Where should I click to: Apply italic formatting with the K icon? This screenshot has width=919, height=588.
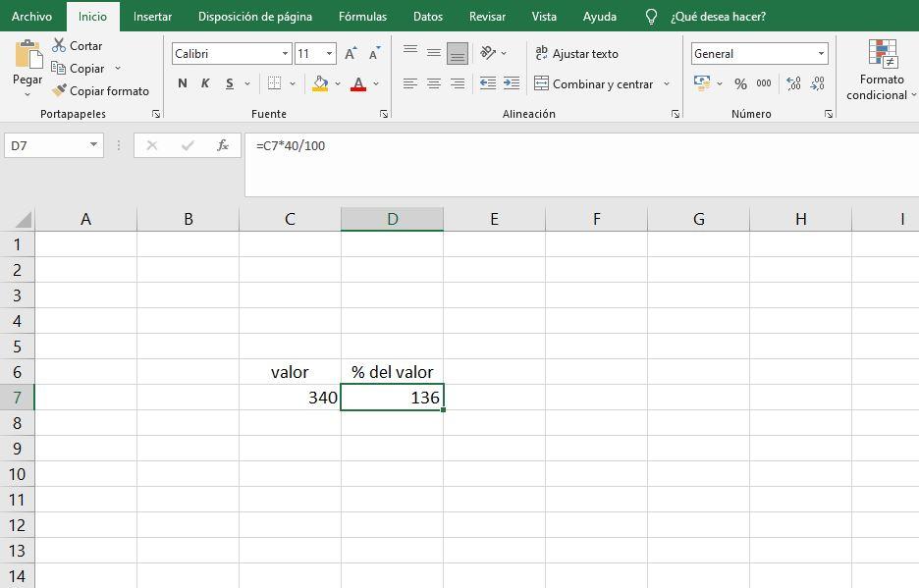tap(205, 82)
